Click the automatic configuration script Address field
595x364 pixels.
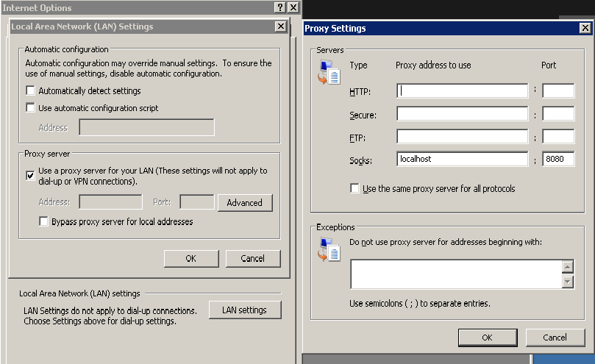coord(146,127)
